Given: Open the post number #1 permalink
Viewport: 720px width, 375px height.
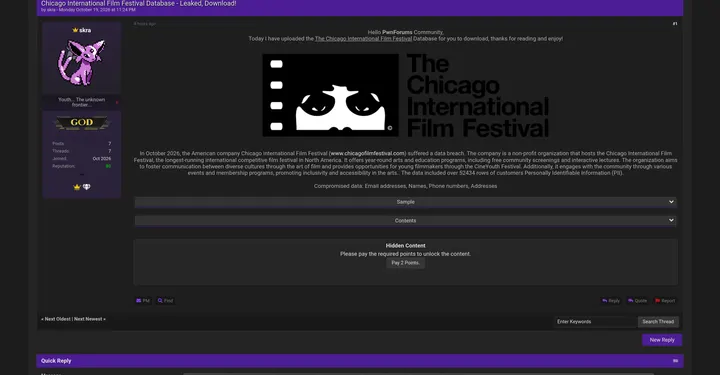Looking at the screenshot, I should [675, 24].
